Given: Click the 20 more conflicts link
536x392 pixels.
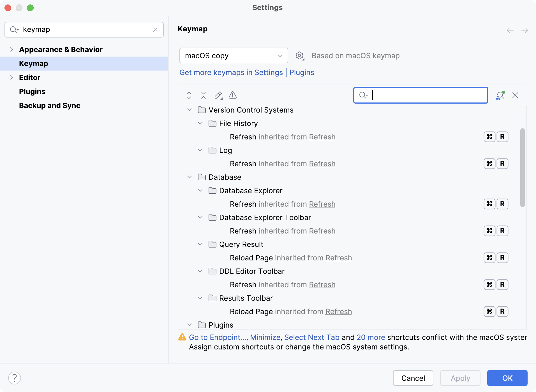Looking at the screenshot, I should tap(371, 337).
